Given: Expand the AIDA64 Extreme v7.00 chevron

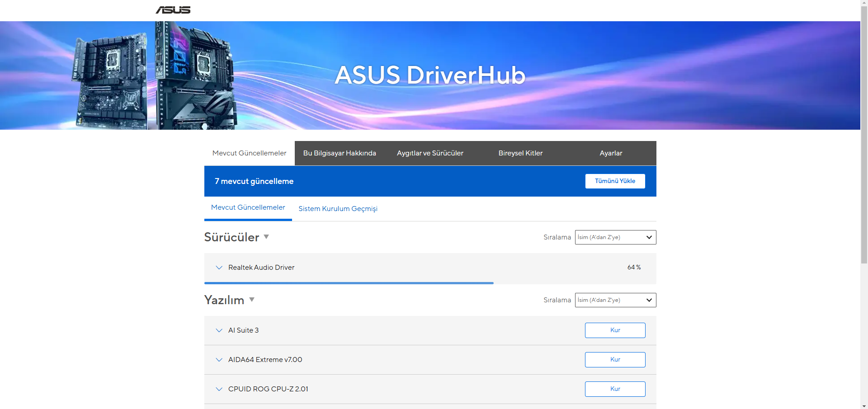Looking at the screenshot, I should point(219,360).
